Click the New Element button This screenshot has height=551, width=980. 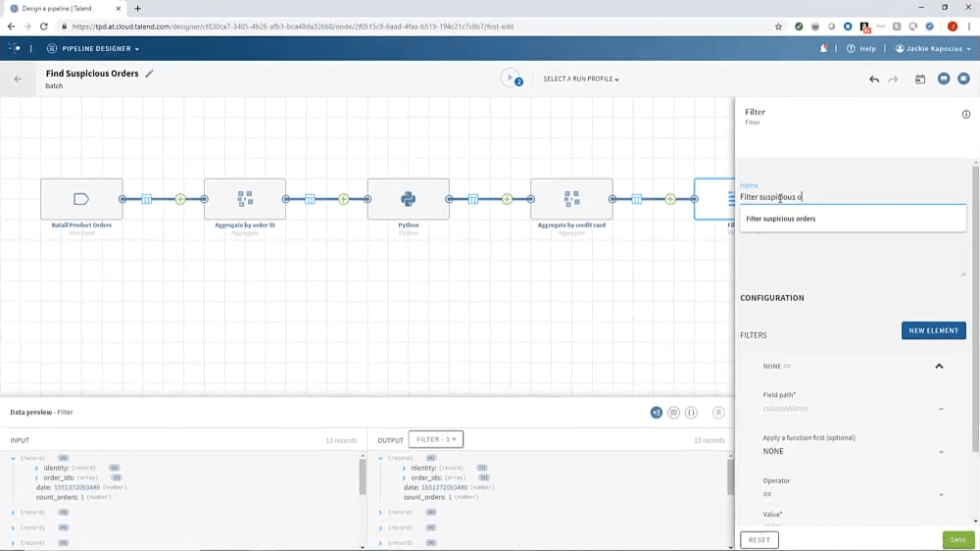tap(933, 330)
